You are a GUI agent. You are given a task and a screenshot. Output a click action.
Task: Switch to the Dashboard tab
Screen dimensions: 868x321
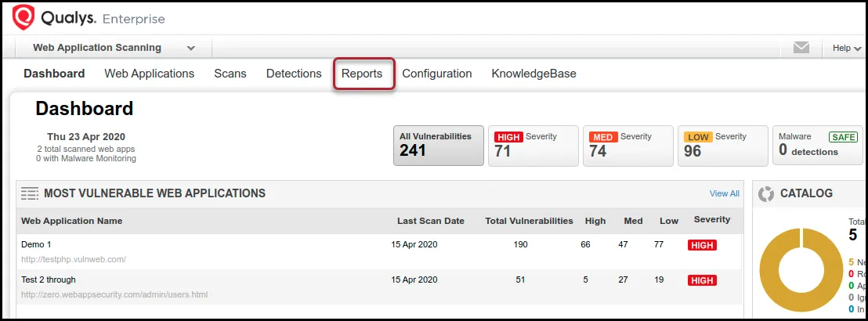(54, 74)
